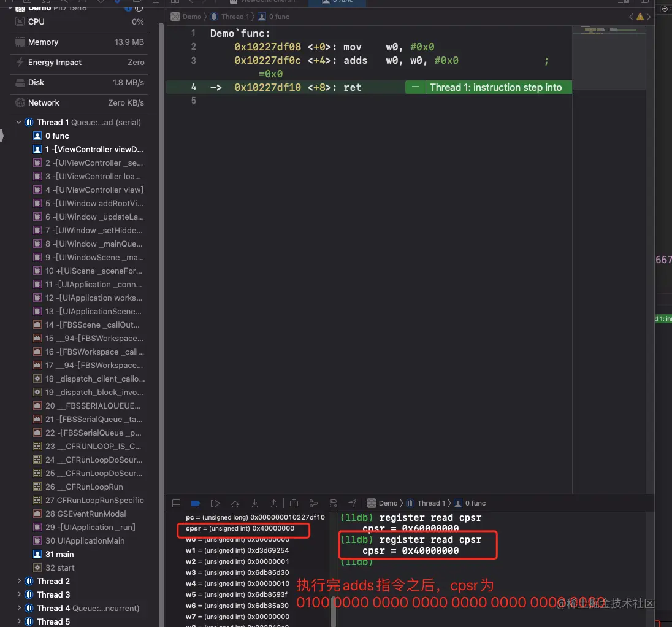Select frame 2 -[UIViewController _se...

pos(89,163)
